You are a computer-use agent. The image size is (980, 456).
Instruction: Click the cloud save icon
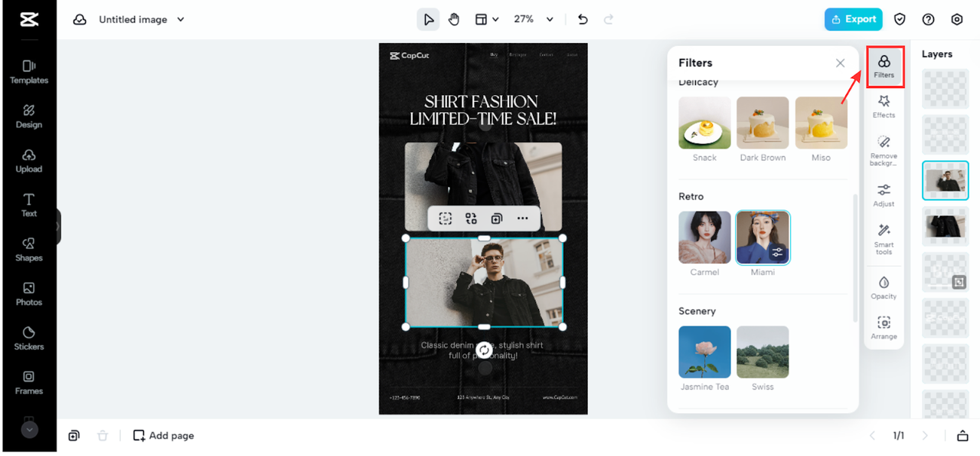coord(80,20)
